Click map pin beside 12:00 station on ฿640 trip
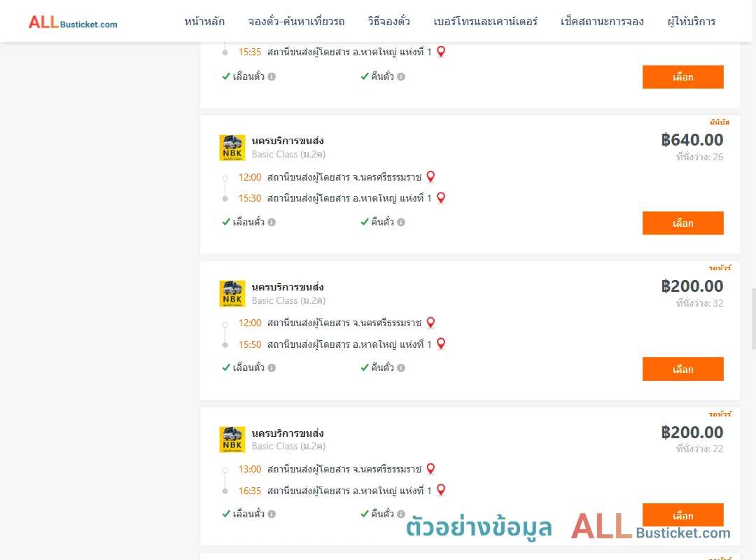 pyautogui.click(x=430, y=177)
